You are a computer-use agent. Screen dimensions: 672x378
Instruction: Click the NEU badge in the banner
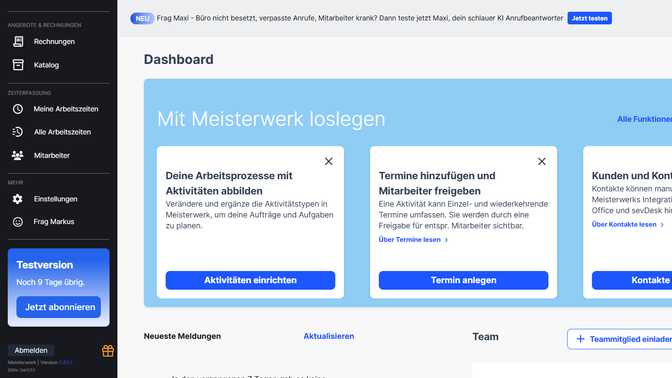click(x=142, y=18)
